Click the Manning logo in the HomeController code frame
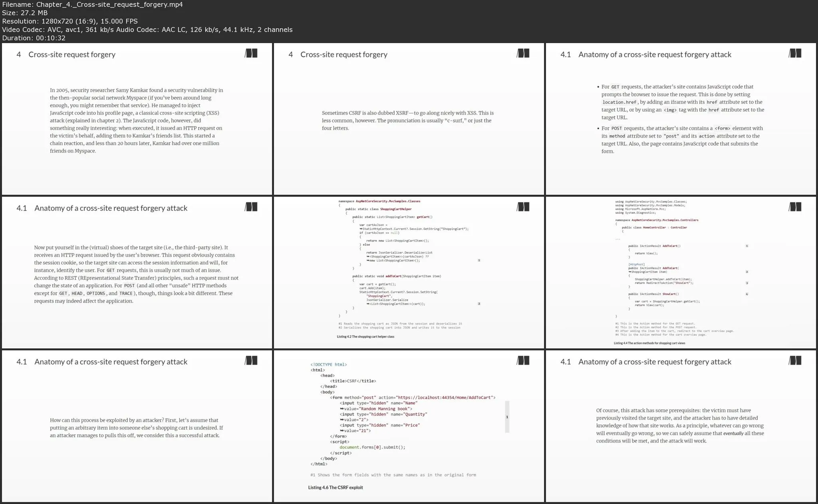Viewport: 818px width, 504px height. click(795, 207)
